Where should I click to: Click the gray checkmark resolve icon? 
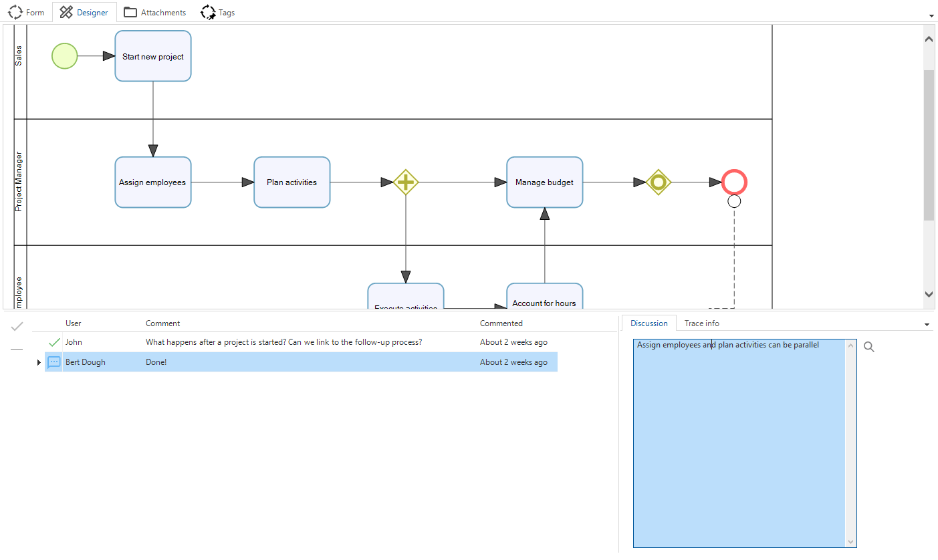[17, 326]
